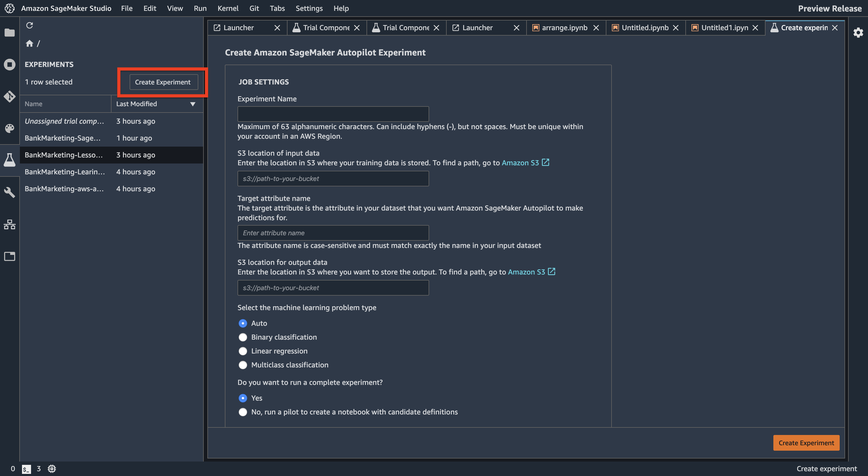
Task: Click the Enter attribute name field
Action: coord(333,233)
